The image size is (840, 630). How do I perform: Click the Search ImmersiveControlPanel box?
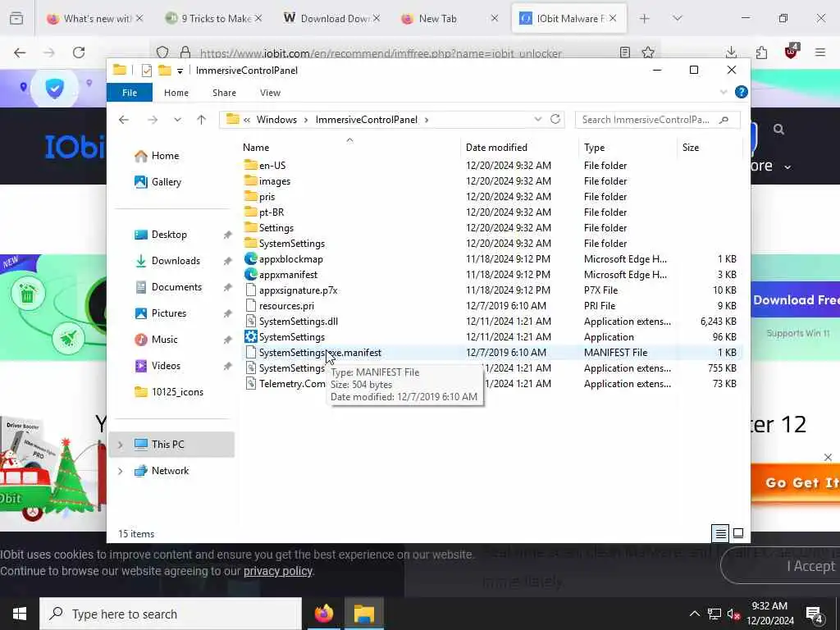coord(657,120)
